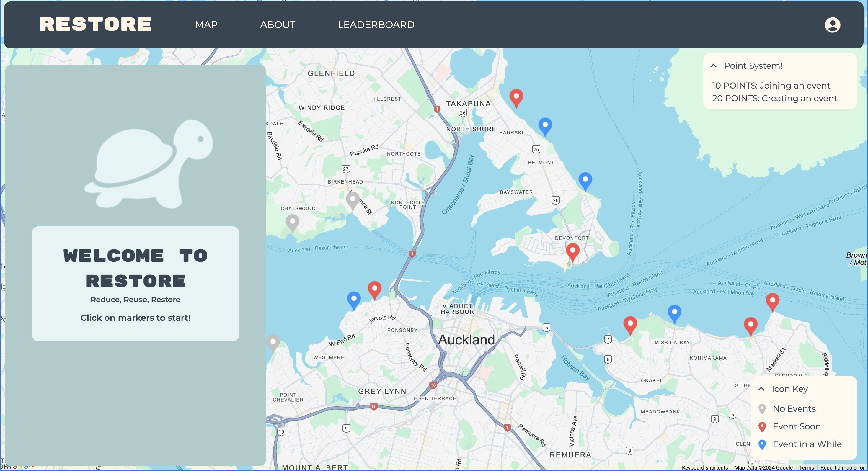This screenshot has width=868, height=471.
Task: Select the grey marker near Chatswood
Action: (x=292, y=222)
